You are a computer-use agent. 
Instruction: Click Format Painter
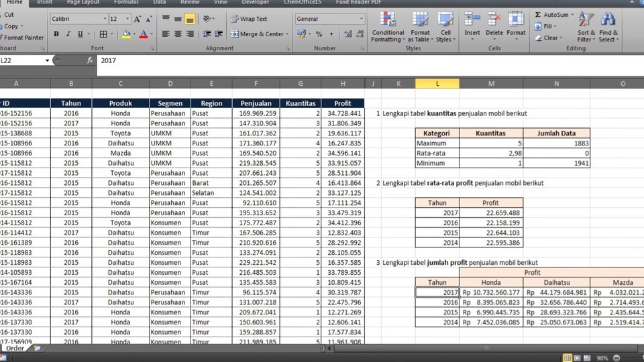21,38
